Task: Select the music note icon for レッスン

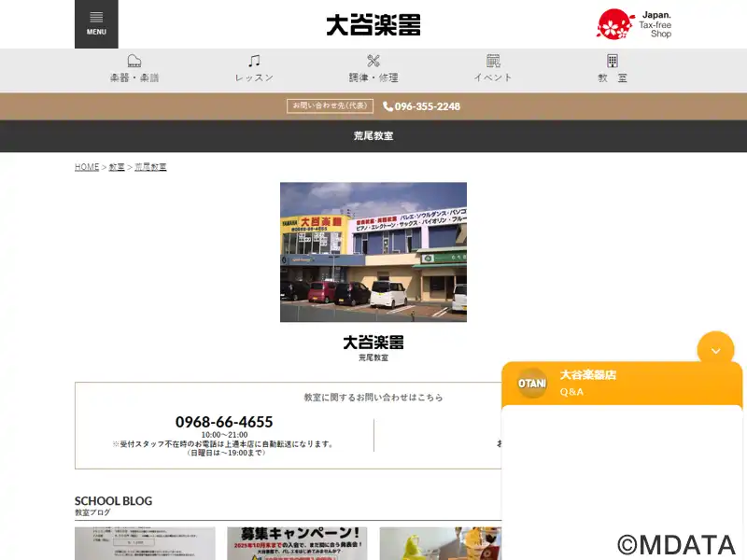Action: (x=254, y=61)
